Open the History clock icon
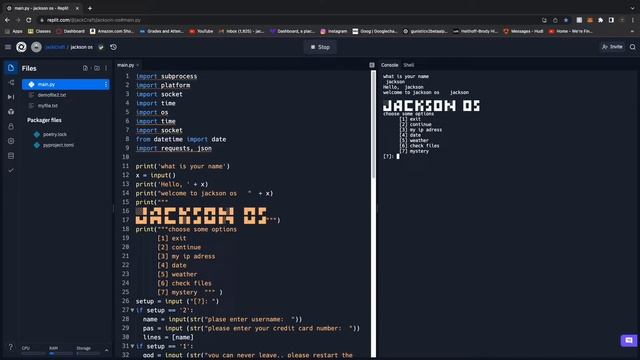Screen dimensions: 640x360 [113, 47]
